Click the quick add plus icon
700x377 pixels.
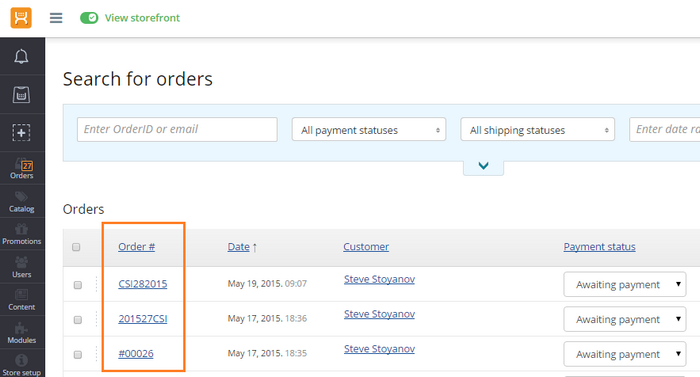(21, 133)
